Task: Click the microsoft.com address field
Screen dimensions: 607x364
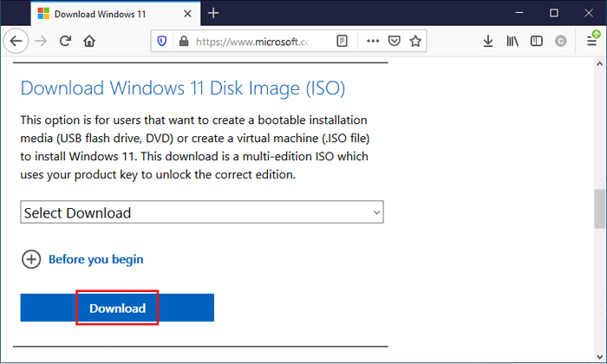Action: click(x=252, y=41)
